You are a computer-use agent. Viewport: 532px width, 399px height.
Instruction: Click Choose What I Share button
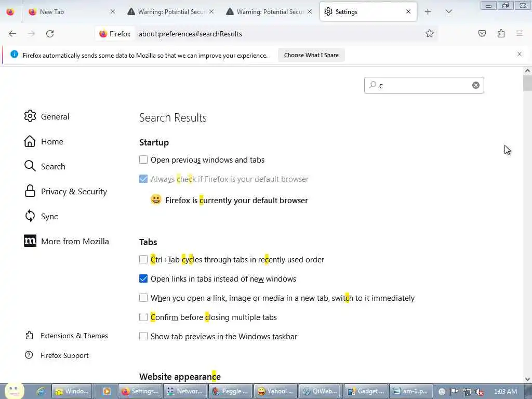311,55
